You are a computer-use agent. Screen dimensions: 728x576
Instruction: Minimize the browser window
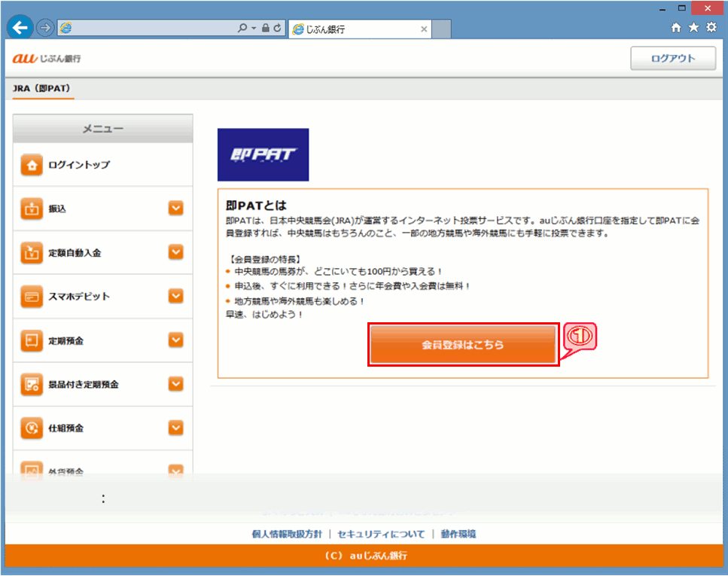coord(663,9)
